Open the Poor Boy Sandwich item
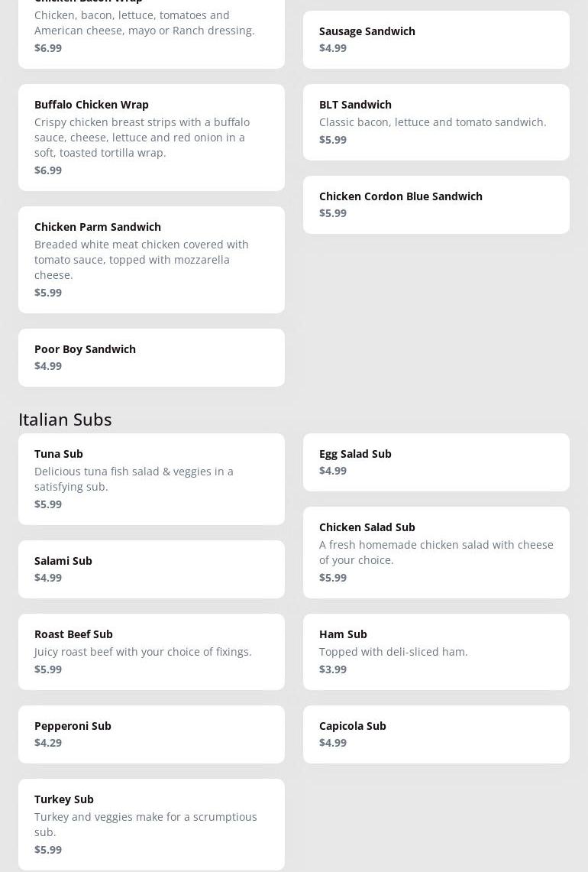This screenshot has width=588, height=872. [151, 358]
